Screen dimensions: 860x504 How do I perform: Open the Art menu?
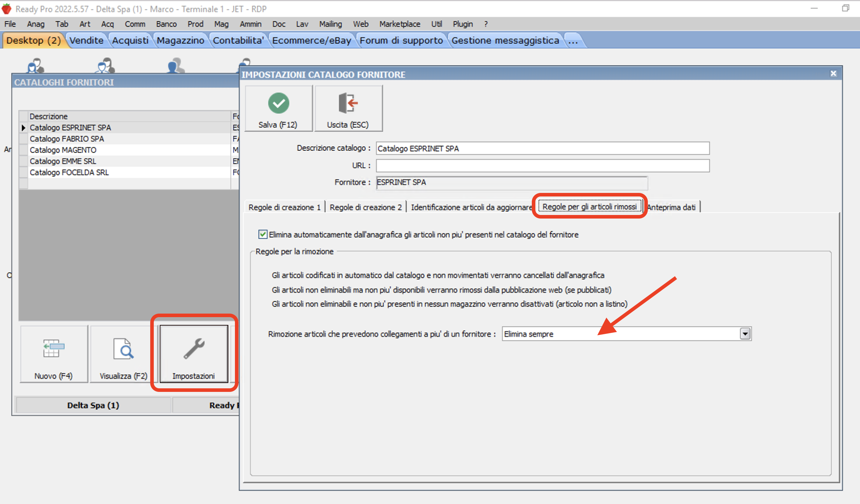(85, 24)
